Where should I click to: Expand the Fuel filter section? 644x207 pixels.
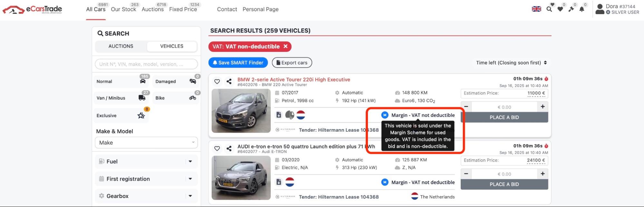coord(146,162)
